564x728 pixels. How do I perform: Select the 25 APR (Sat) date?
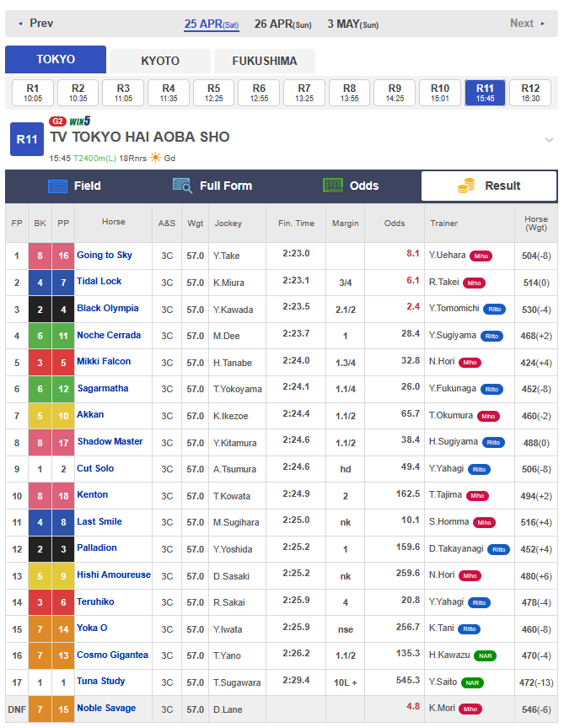(212, 24)
